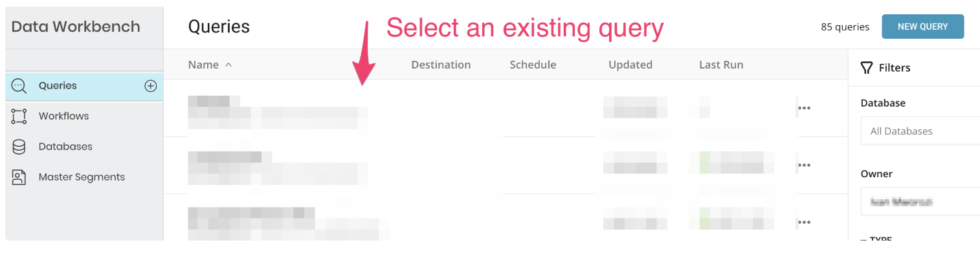Image resolution: width=980 pixels, height=260 pixels.
Task: Click the Updated column header
Action: click(630, 65)
